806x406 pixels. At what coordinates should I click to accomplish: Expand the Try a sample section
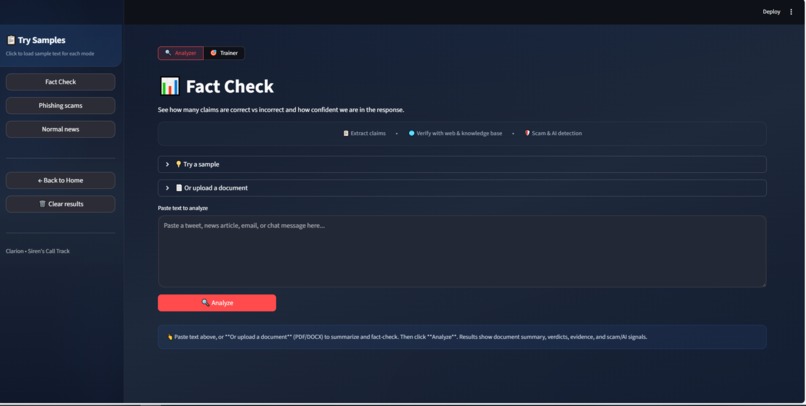point(462,164)
